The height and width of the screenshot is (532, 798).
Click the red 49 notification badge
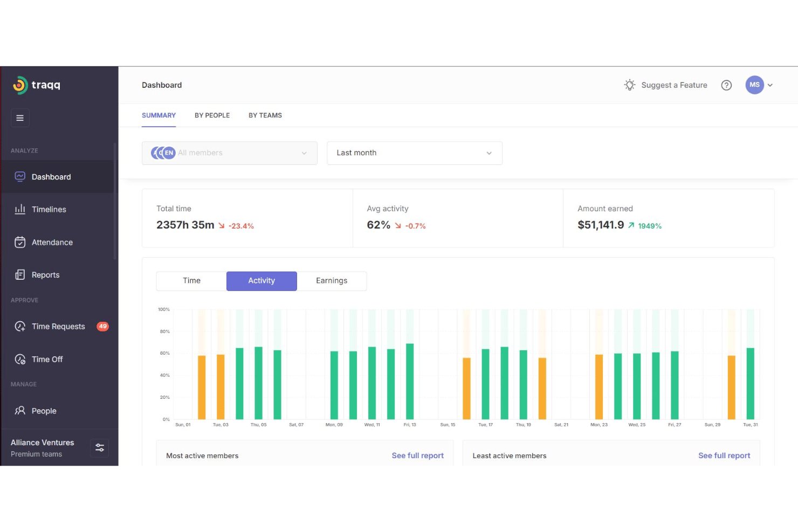(x=102, y=326)
